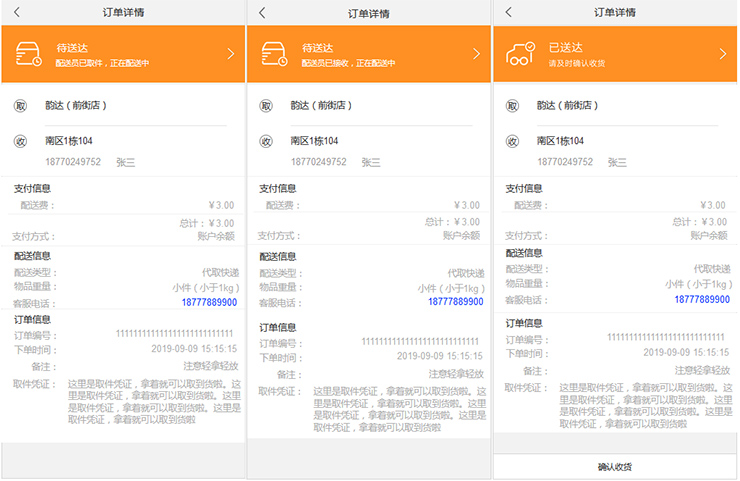
Task: Expand the 配送员已接收 status banner chevron
Action: coord(476,54)
